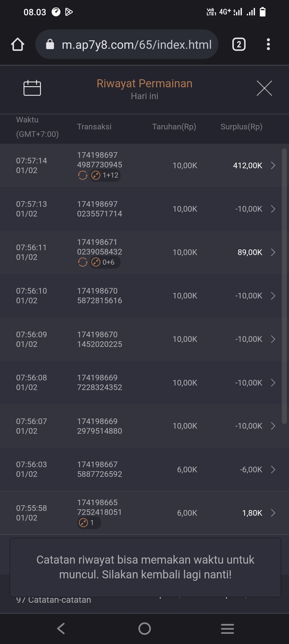Close the Riwayat Permainan panel
The image size is (289, 644).
tap(264, 88)
